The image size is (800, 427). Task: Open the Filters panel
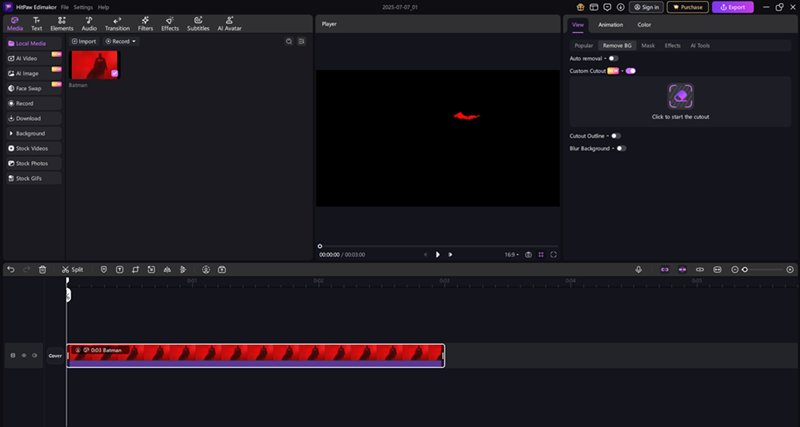(x=145, y=23)
